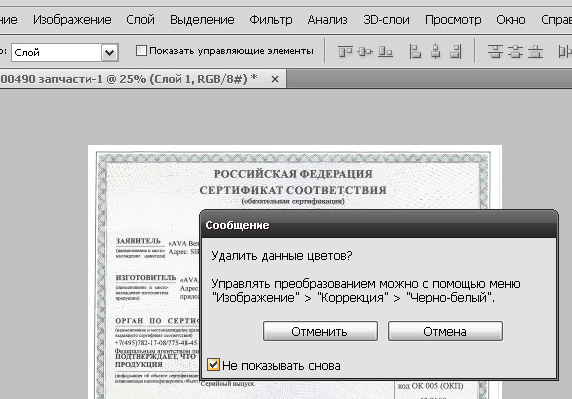572x399 pixels.
Task: Uncheck the Не показывать снова checkbox
Action: (x=213, y=364)
